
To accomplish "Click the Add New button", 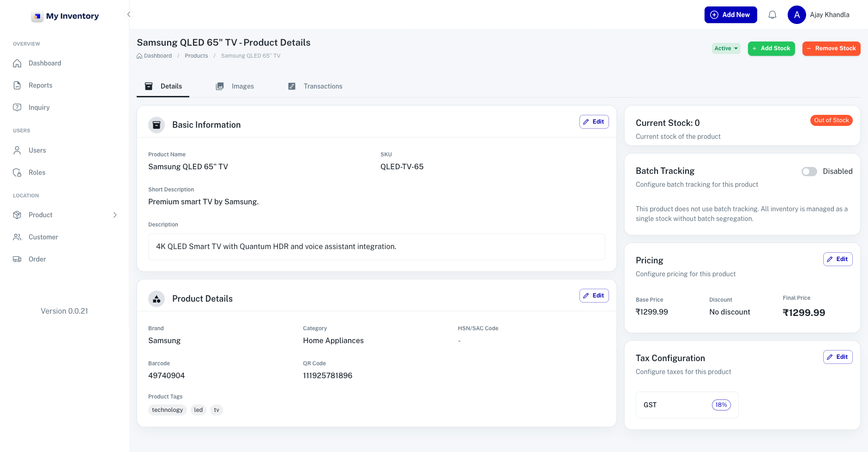I will pyautogui.click(x=730, y=15).
